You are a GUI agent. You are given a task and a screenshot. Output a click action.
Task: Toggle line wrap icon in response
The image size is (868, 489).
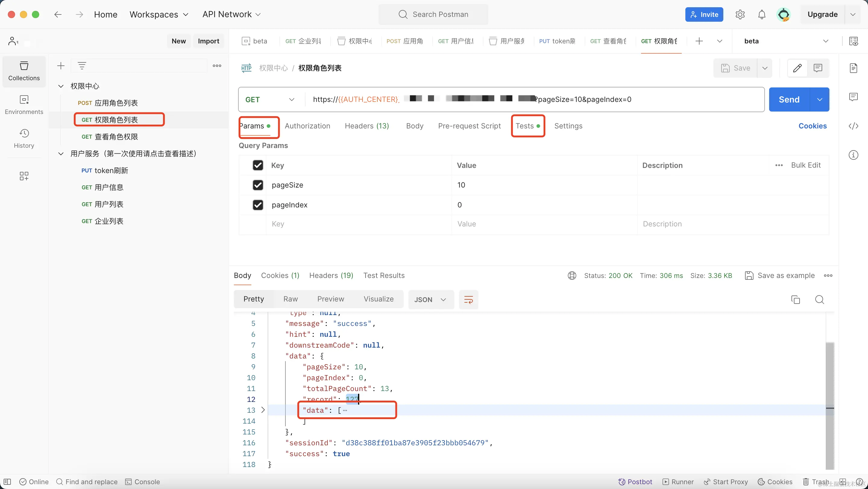click(468, 299)
